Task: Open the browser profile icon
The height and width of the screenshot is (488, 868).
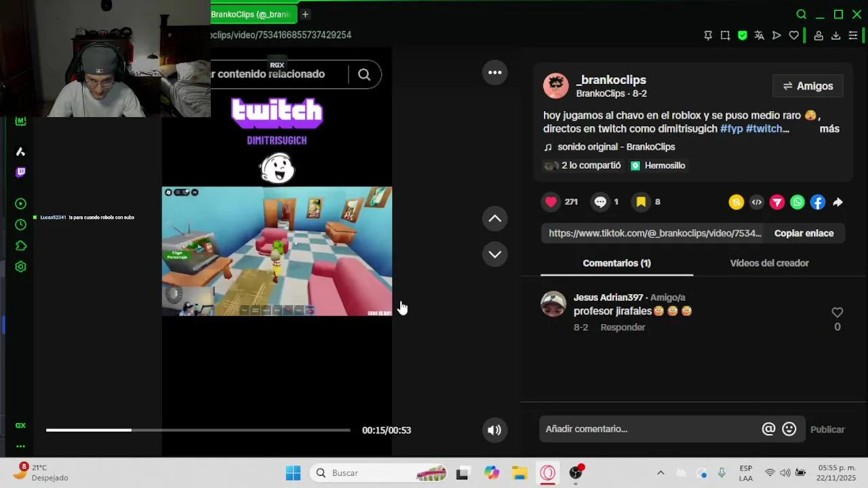Action: pyautogui.click(x=818, y=35)
